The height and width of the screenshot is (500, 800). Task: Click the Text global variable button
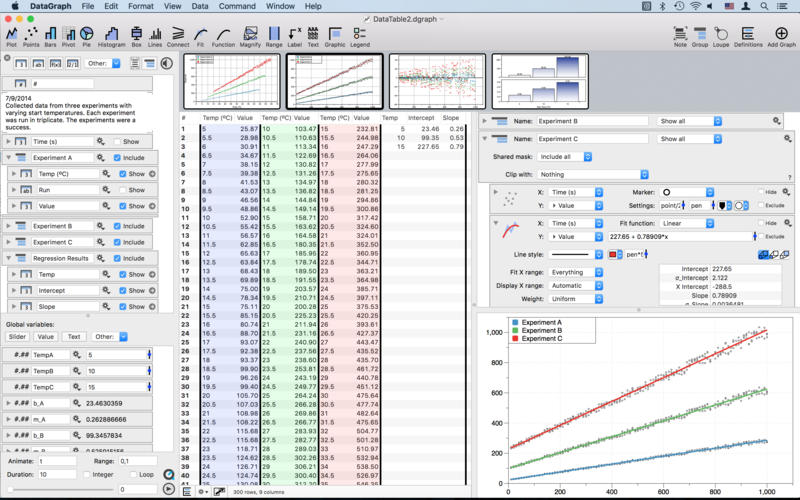[74, 337]
